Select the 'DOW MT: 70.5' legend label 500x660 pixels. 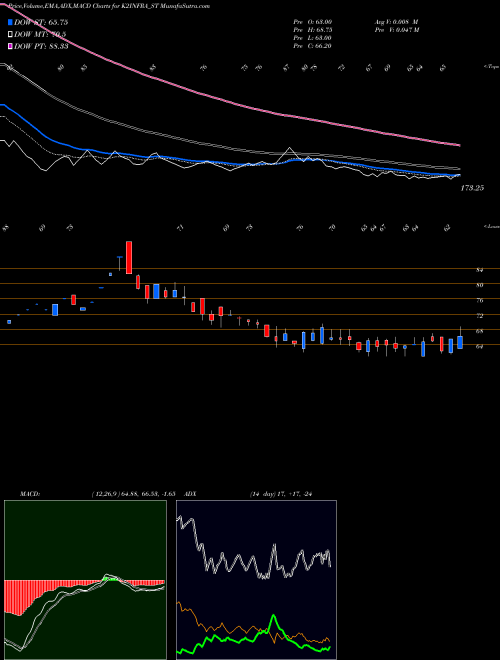40,35
